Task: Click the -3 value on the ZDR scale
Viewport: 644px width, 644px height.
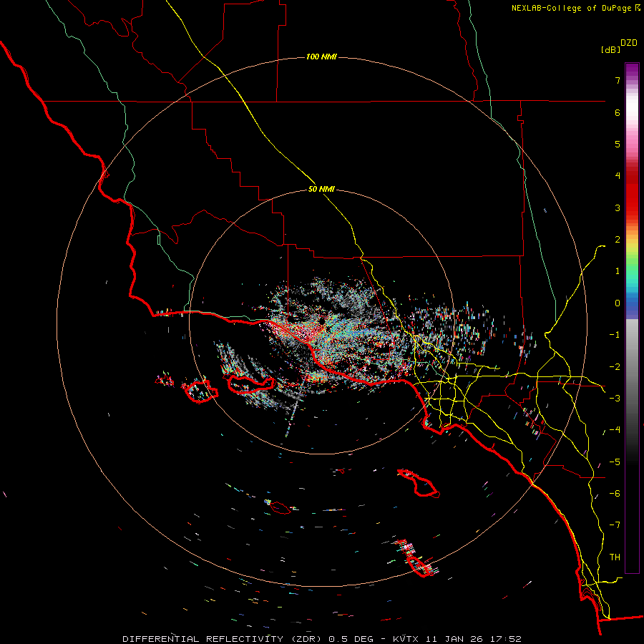Action: [615, 399]
